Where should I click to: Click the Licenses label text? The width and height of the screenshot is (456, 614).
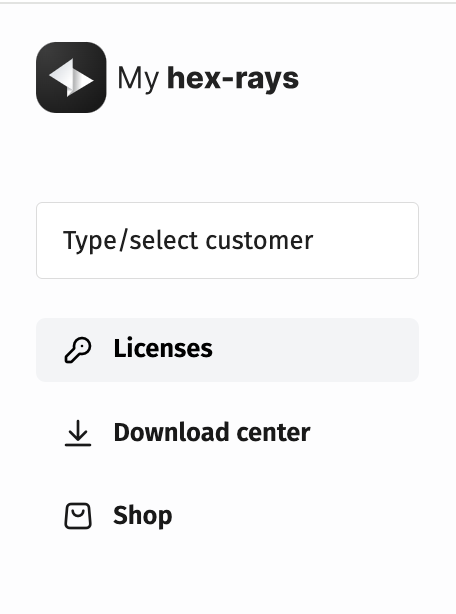163,349
